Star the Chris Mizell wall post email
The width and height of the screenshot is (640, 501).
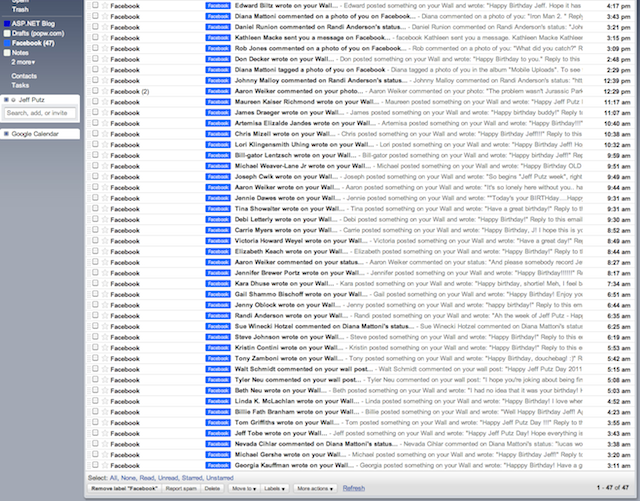pos(105,134)
